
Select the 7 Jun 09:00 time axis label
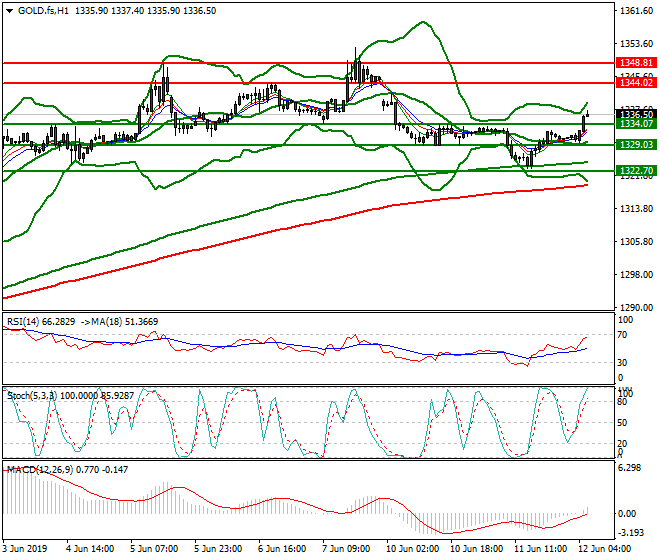[x=346, y=549]
